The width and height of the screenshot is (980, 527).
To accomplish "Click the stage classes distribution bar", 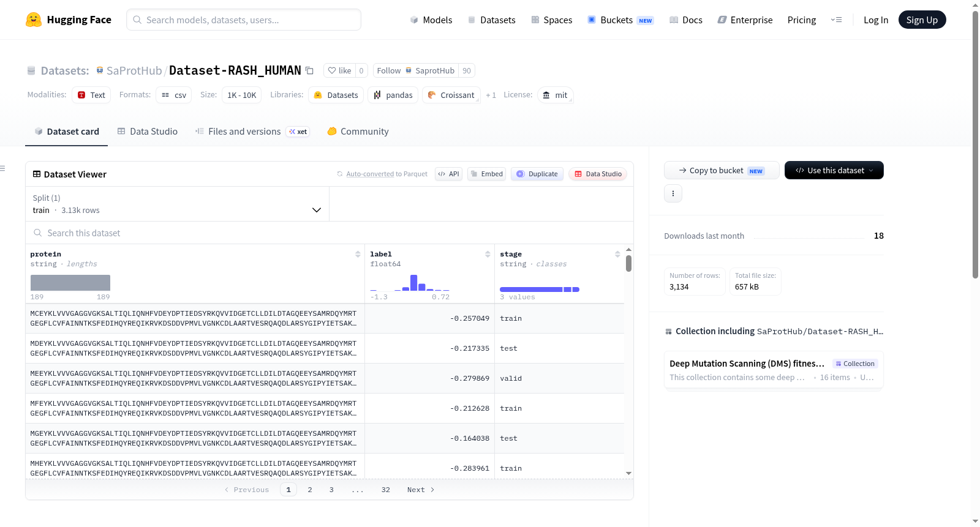I will (540, 290).
